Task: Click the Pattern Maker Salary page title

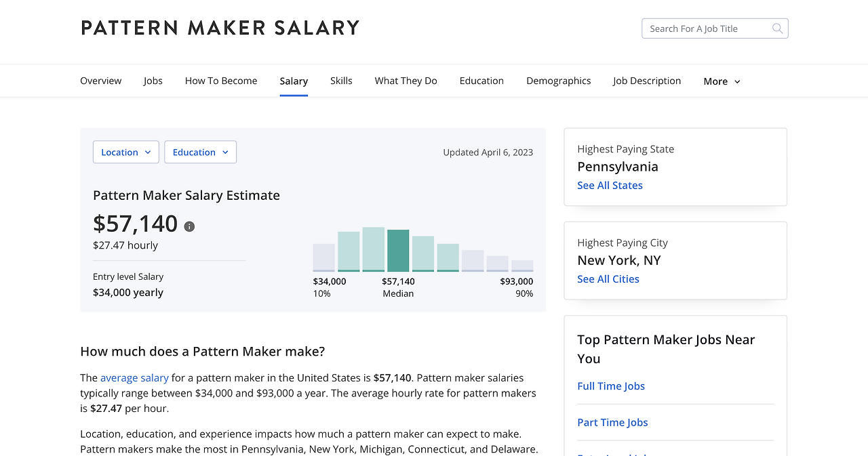Action: click(220, 28)
